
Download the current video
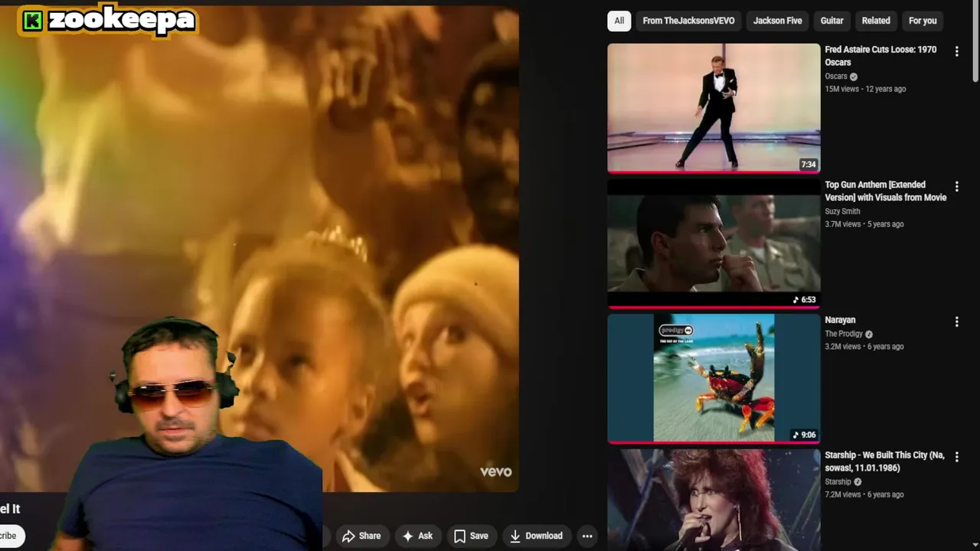pos(536,536)
